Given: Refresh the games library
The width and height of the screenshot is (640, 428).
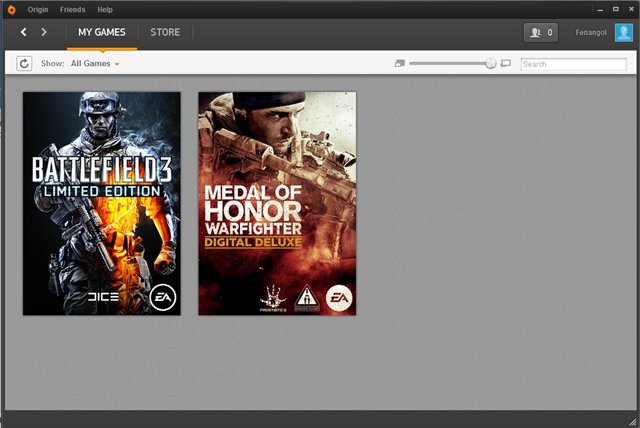Looking at the screenshot, I should pyautogui.click(x=24, y=63).
